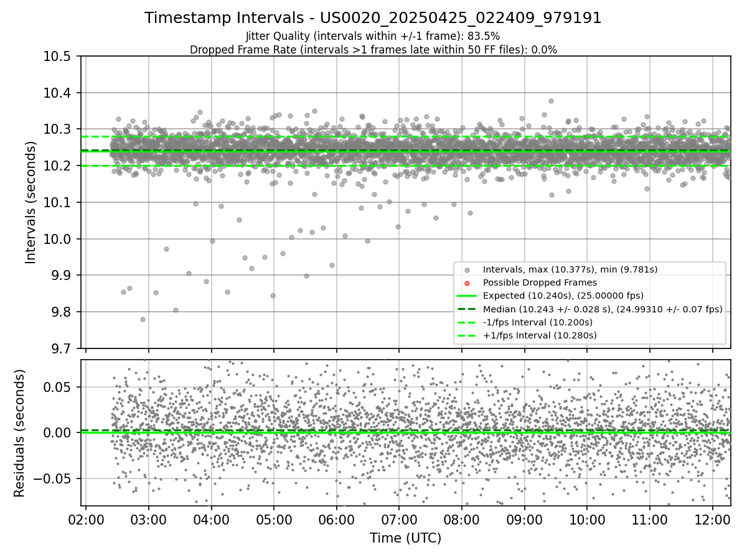The image size is (747, 560).
Task: Click legend entry +1/fps Interval (10.280s)
Action: (540, 335)
